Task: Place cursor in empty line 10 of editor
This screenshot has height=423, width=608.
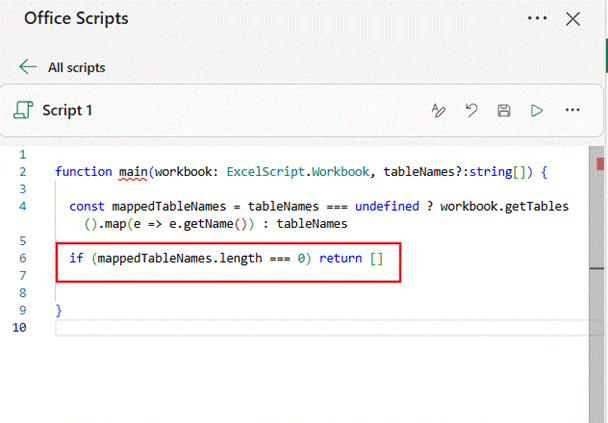Action: (x=322, y=328)
